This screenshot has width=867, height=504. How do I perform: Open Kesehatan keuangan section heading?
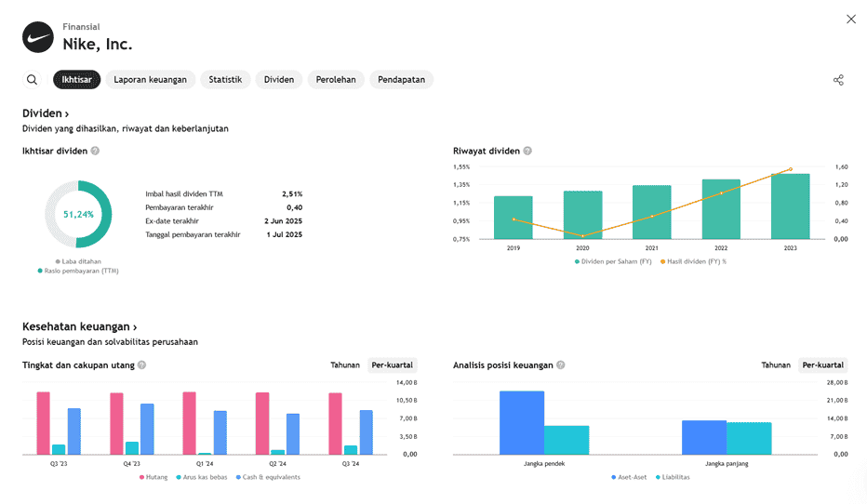79,326
